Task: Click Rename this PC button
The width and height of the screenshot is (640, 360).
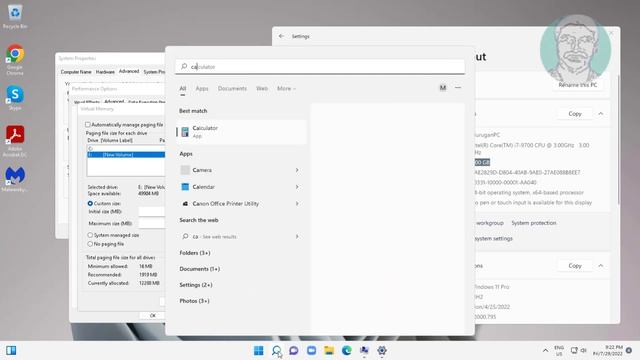Action: point(578,85)
